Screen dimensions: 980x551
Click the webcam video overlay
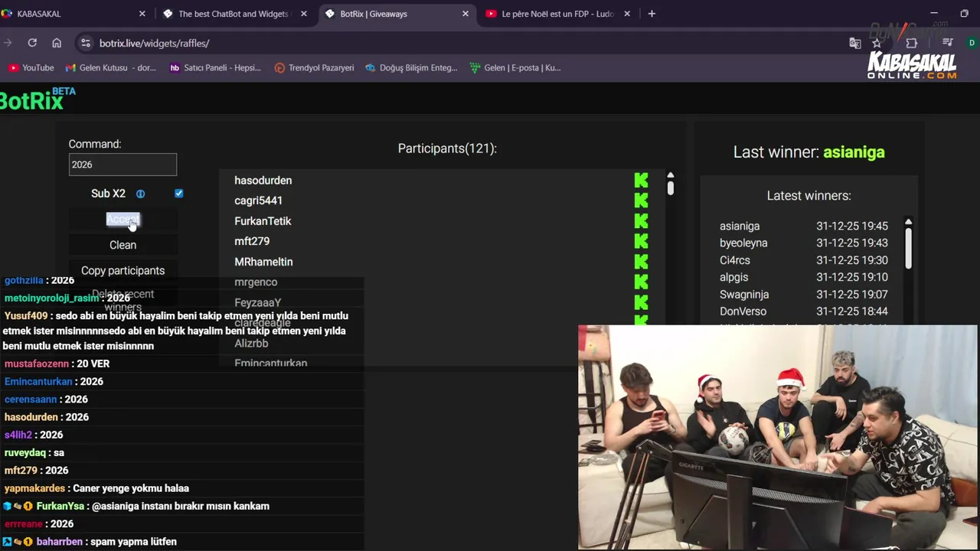click(777, 437)
